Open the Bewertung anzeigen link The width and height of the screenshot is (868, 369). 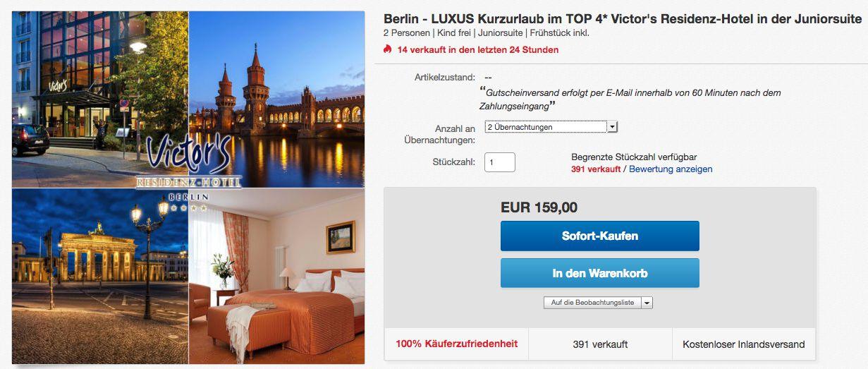(x=671, y=169)
